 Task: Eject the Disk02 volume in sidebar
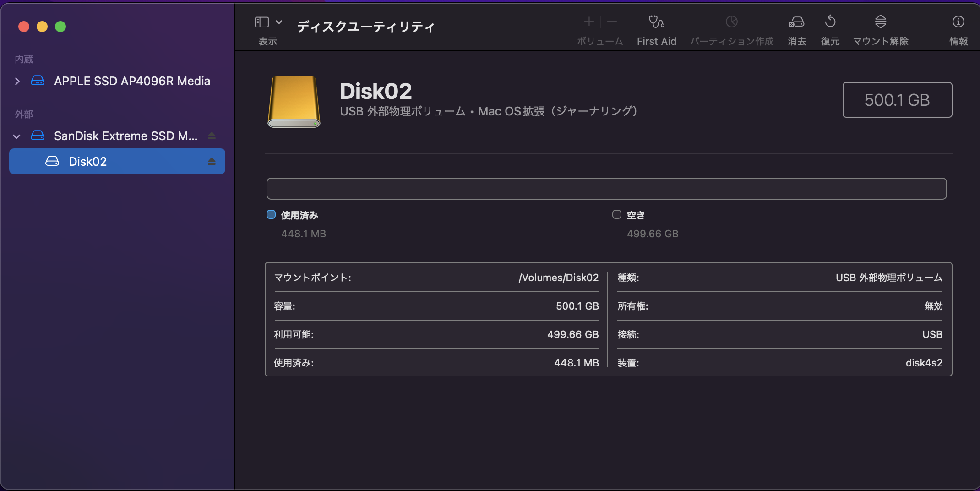tap(212, 162)
